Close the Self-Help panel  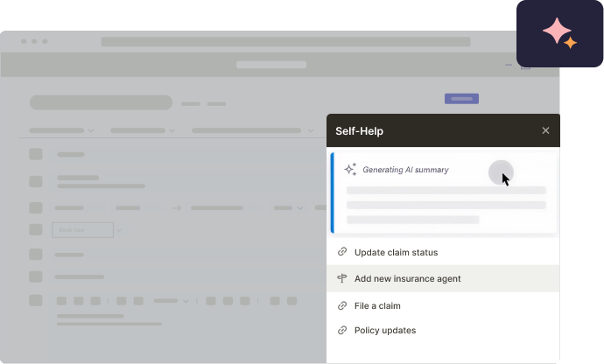545,130
